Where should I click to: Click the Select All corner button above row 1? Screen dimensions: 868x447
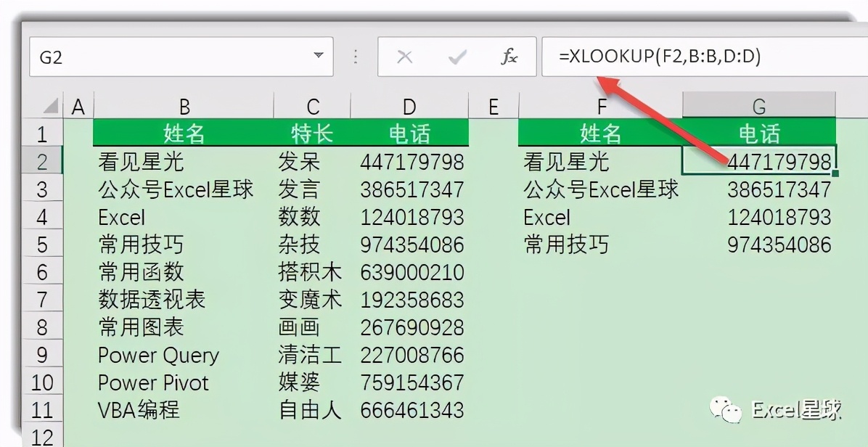pos(49,104)
